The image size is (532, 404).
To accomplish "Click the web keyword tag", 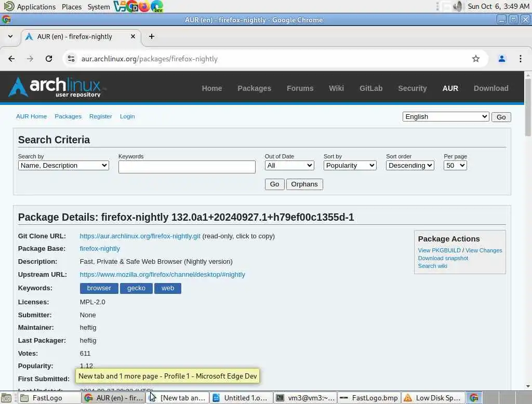I will pyautogui.click(x=168, y=288).
